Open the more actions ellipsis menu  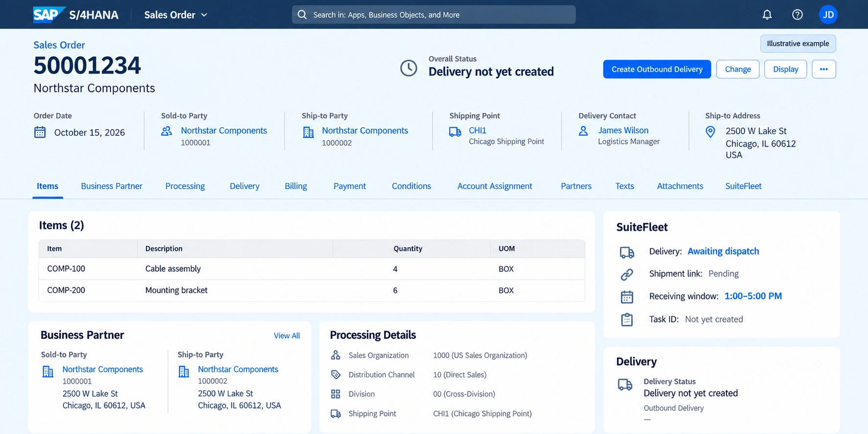pyautogui.click(x=824, y=69)
